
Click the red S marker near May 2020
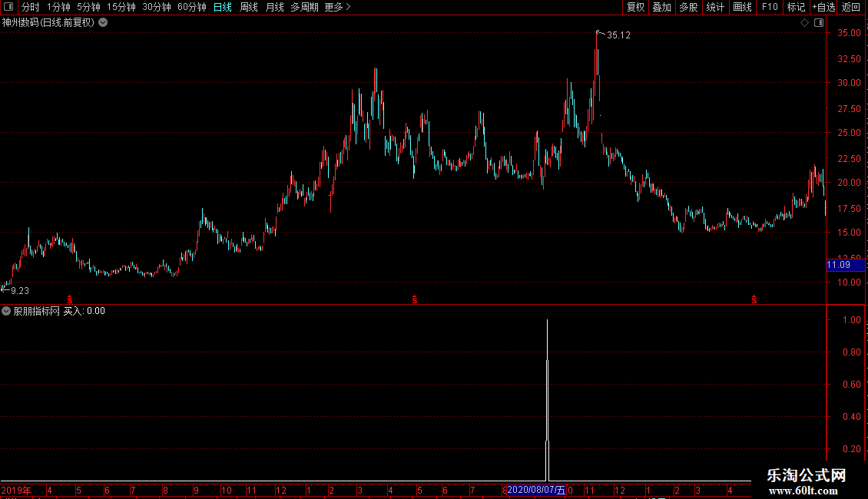[415, 299]
